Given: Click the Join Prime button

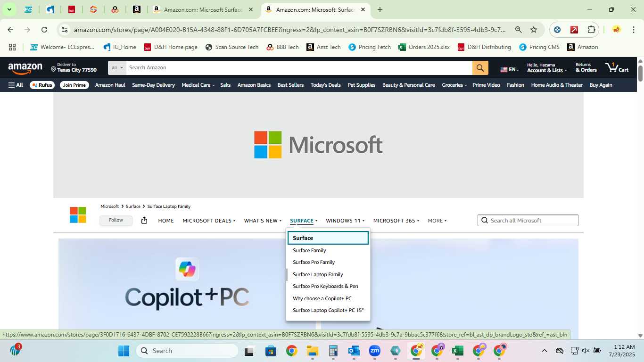Looking at the screenshot, I should click(x=74, y=85).
